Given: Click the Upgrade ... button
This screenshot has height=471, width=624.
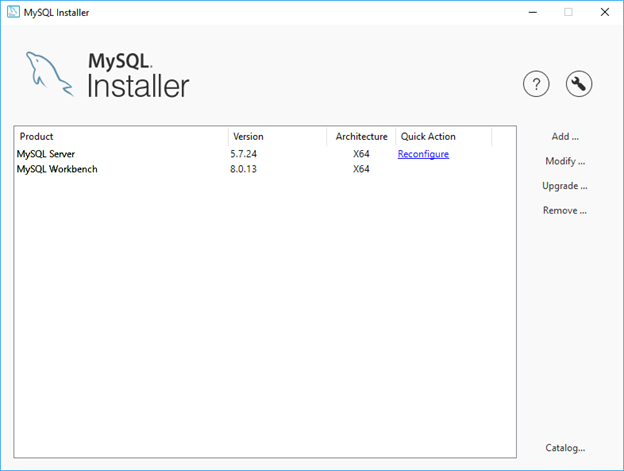Looking at the screenshot, I should [565, 186].
